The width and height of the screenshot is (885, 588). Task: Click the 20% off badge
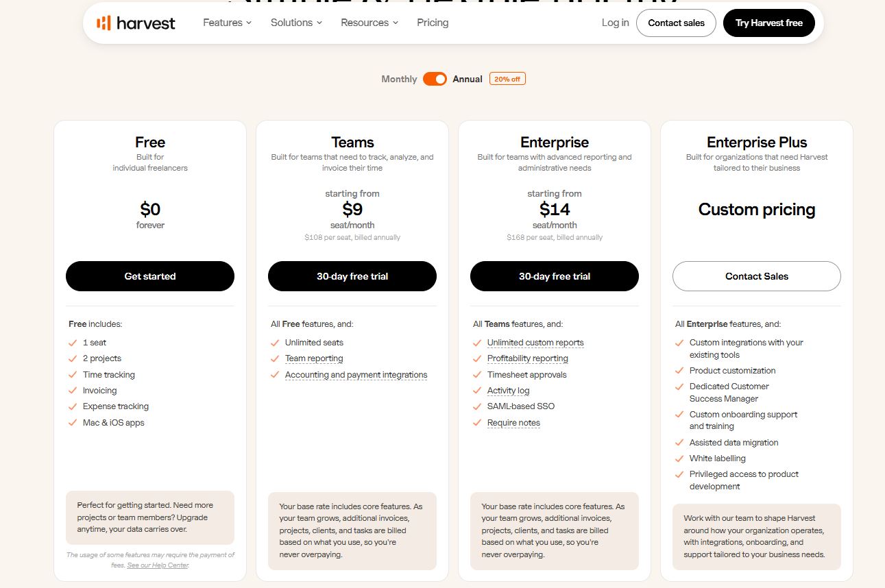(507, 79)
